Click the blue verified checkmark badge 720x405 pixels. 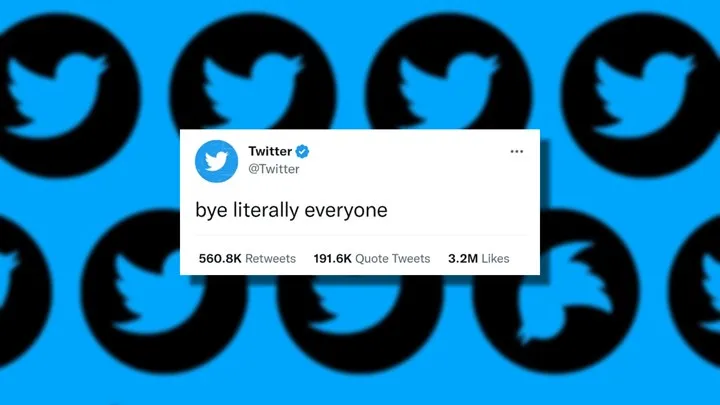302,151
